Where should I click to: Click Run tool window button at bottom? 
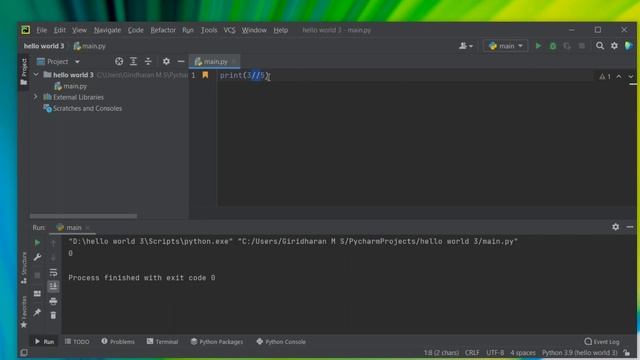click(44, 342)
